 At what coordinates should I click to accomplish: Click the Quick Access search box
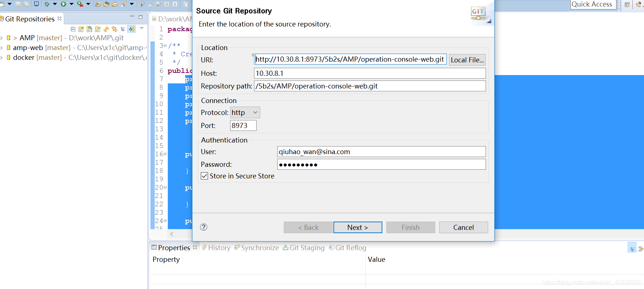click(593, 4)
